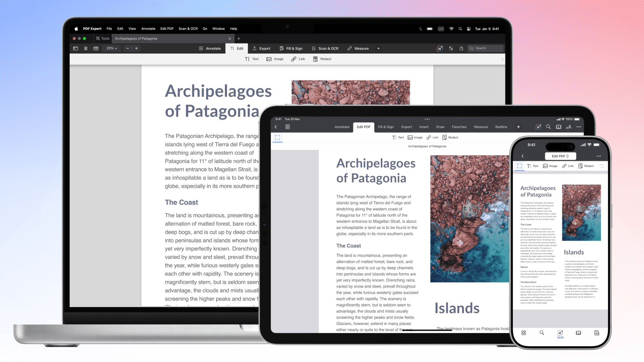Open the text size AA icon on the iPad
The height and width of the screenshot is (362, 644).
tap(568, 127)
